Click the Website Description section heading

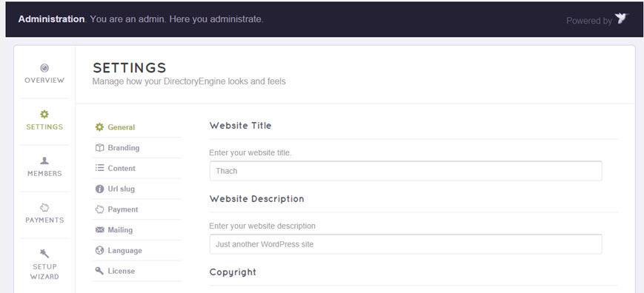pyautogui.click(x=256, y=199)
